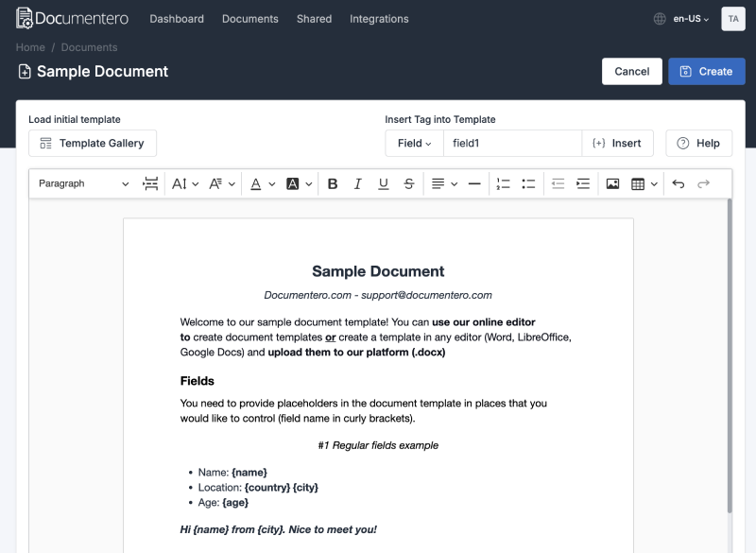Open the Paragraph style dropdown
This screenshot has width=756, height=553.
(x=80, y=183)
